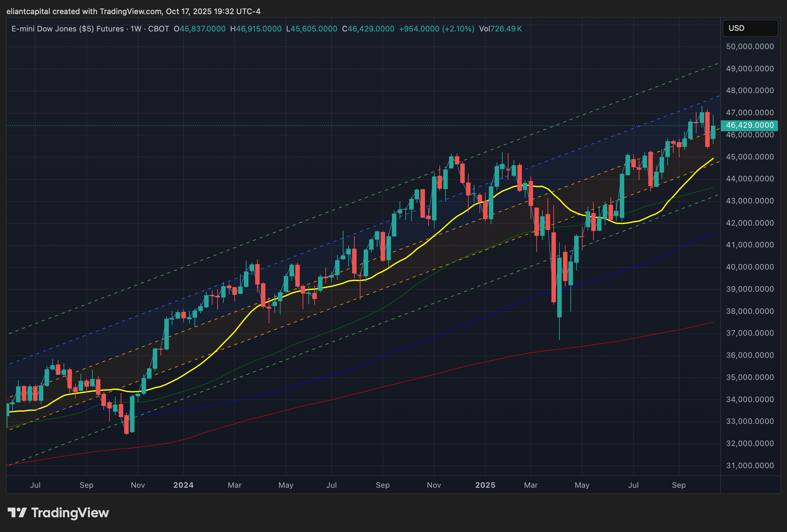Click the open value O45,837.0000
The width and height of the screenshot is (787, 532).
pos(199,29)
